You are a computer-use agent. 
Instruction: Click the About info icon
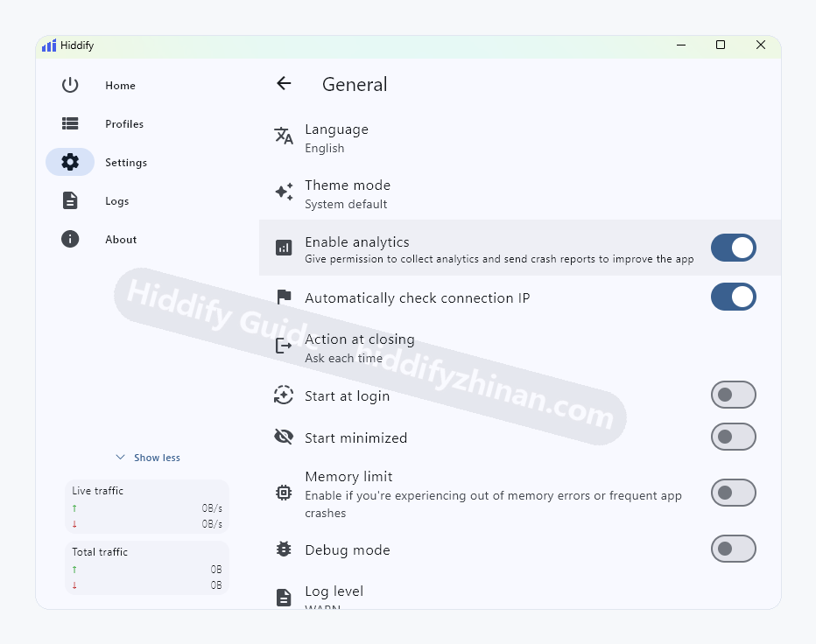[70, 239]
